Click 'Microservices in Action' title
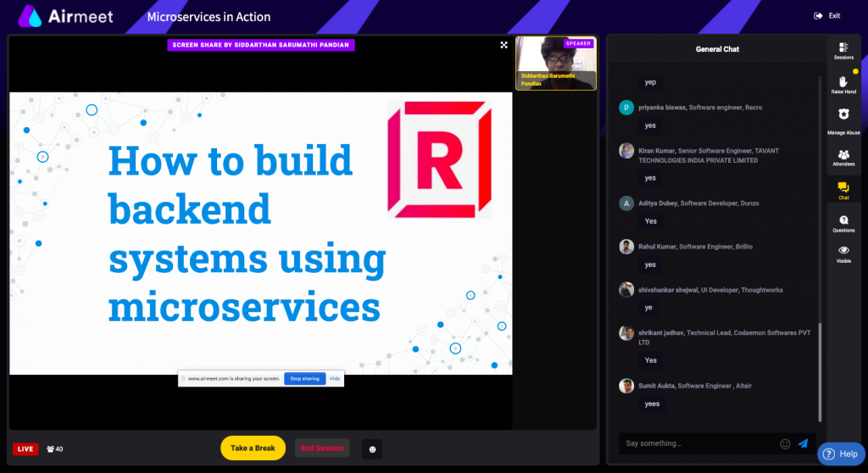 pyautogui.click(x=209, y=17)
